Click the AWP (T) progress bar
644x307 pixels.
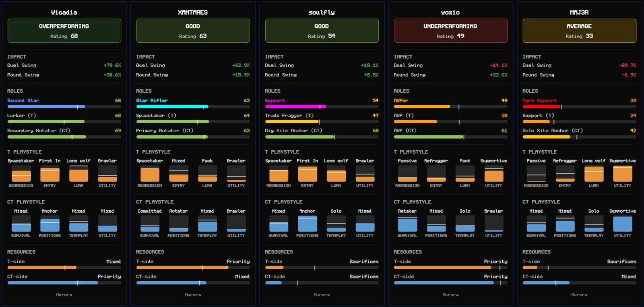click(x=451, y=122)
